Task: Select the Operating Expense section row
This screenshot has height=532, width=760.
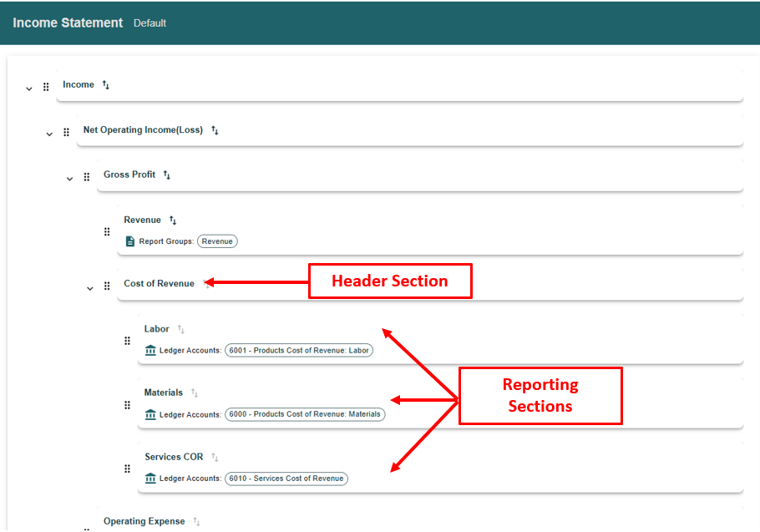Action: click(420, 521)
